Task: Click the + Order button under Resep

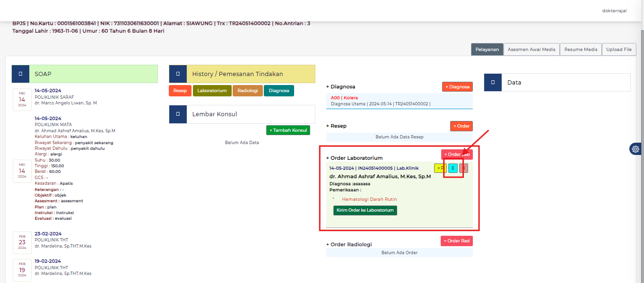Action: [x=461, y=126]
